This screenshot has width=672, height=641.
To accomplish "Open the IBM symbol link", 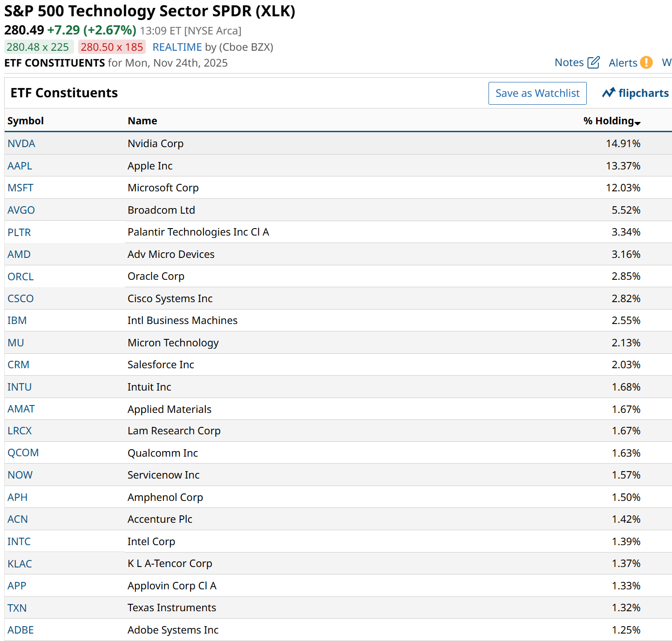I will (x=17, y=320).
